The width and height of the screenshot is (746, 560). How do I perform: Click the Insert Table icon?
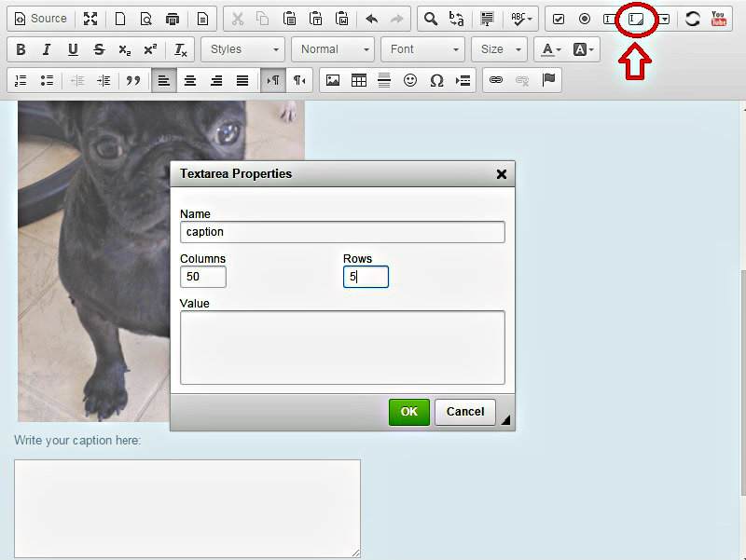(x=359, y=80)
